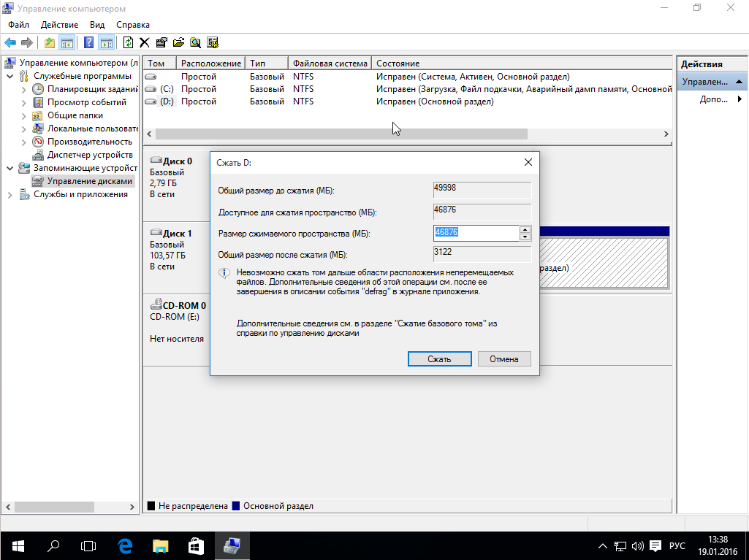Collapse the Служебные программы tree node
Viewport: 749px width, 560px height.
pyautogui.click(x=10, y=76)
